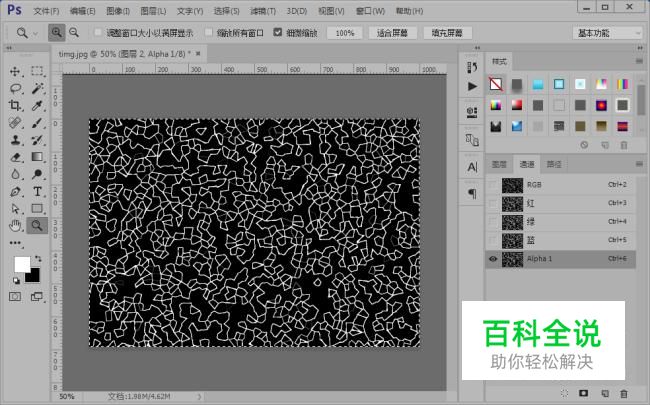Select the Eraser tool
The image size is (650, 405).
pyautogui.click(x=16, y=157)
